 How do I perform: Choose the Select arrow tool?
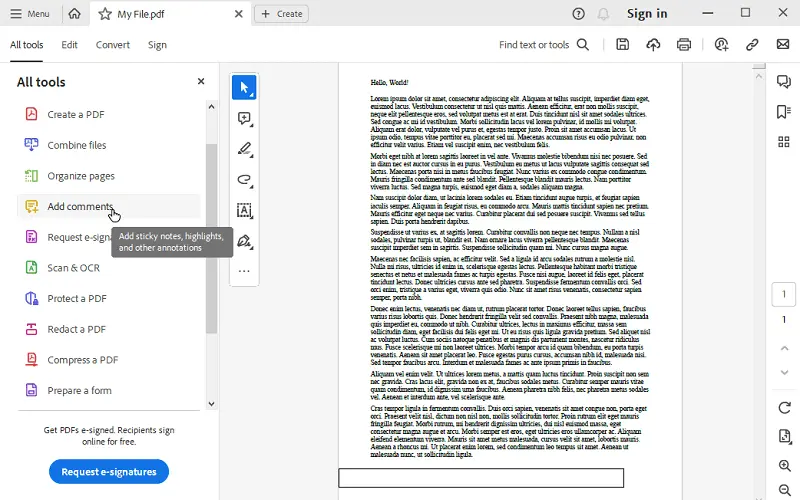click(244, 87)
